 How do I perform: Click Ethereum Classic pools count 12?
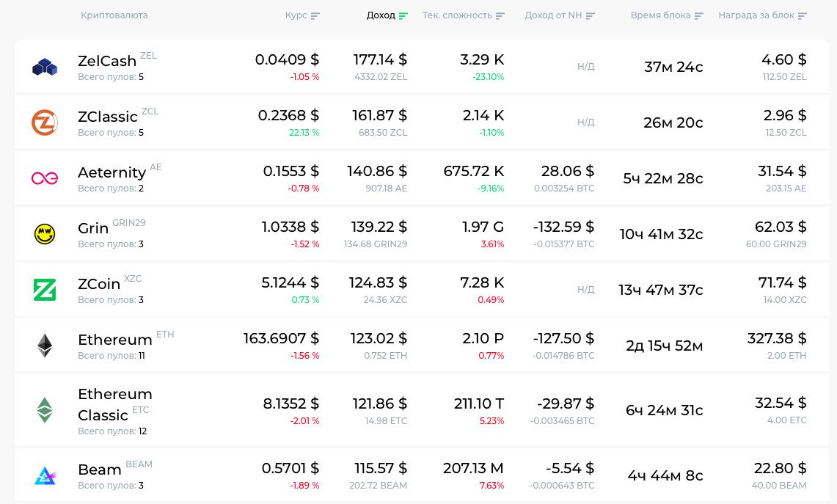click(x=142, y=431)
